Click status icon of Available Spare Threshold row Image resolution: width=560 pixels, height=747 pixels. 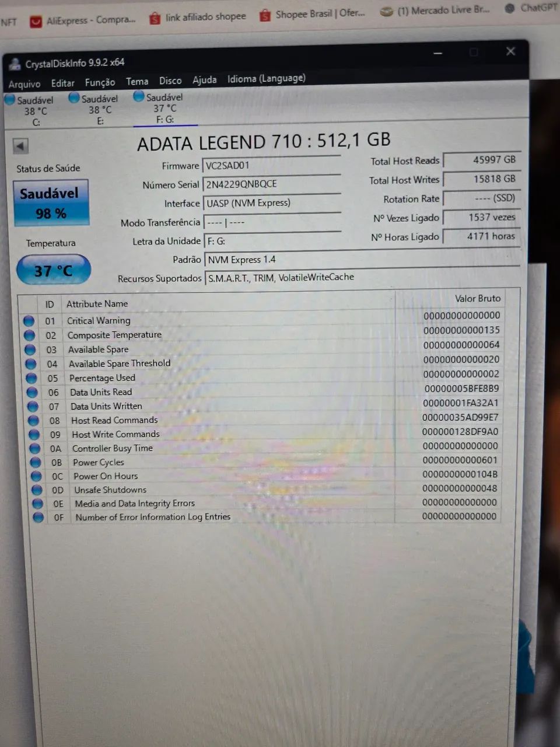(30, 364)
